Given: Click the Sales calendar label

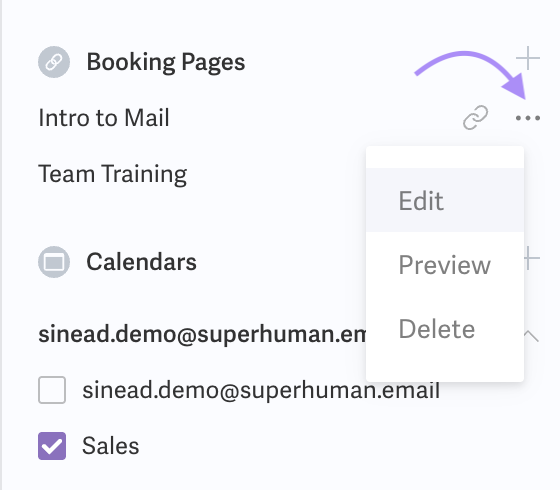Looking at the screenshot, I should [111, 446].
